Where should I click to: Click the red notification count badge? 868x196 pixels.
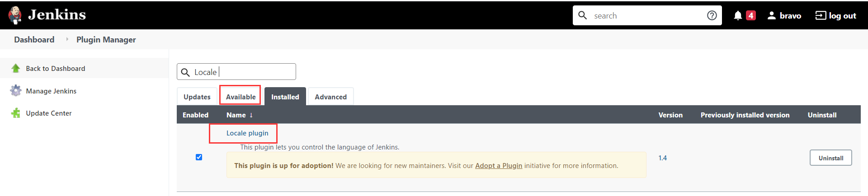pyautogui.click(x=751, y=16)
